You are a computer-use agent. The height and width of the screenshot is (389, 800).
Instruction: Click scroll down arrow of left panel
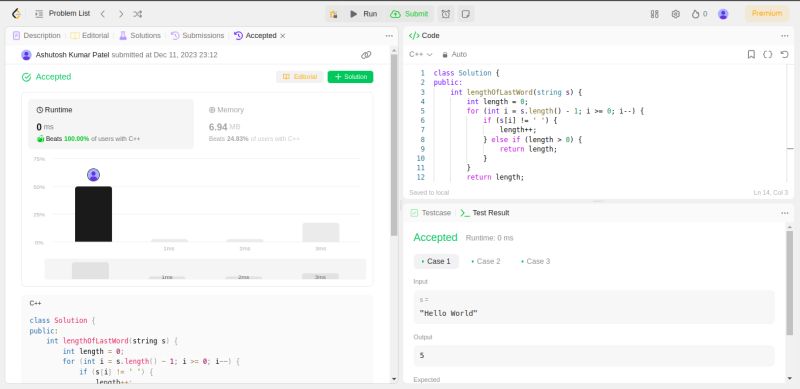[x=394, y=379]
